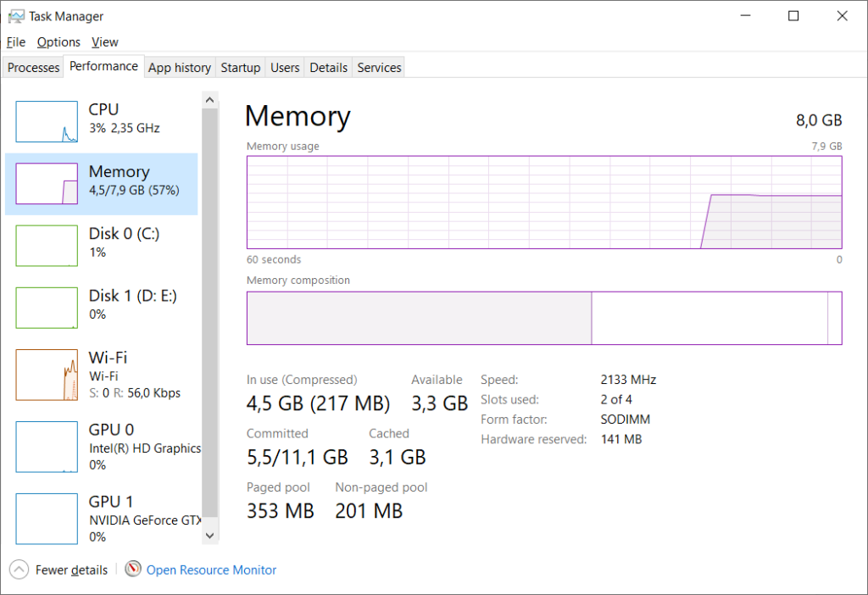Click the '7,9 GB' graph maximum label
868x595 pixels.
826,146
